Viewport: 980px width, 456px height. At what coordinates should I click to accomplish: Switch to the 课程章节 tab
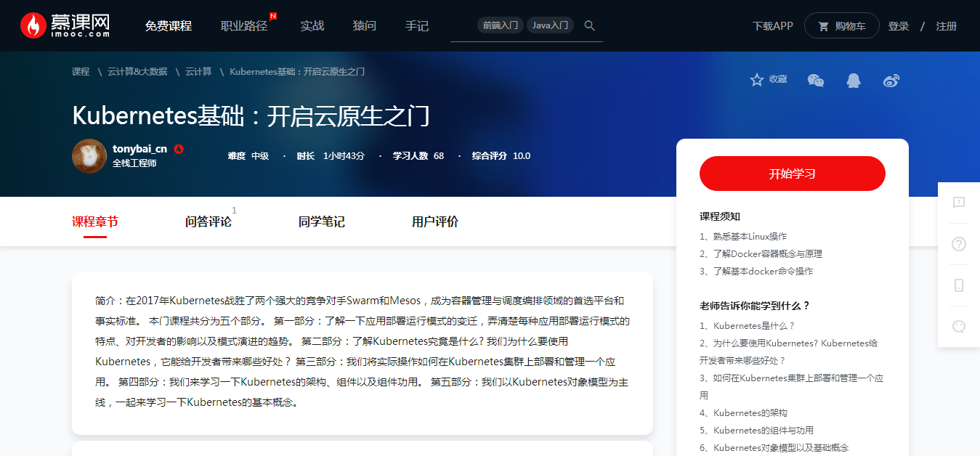pos(95,222)
